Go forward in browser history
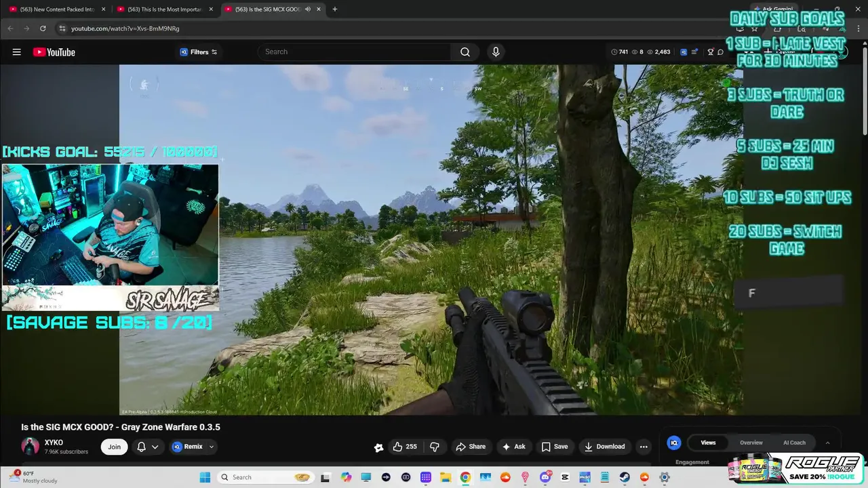Image resolution: width=868 pixels, height=488 pixels. (26, 28)
